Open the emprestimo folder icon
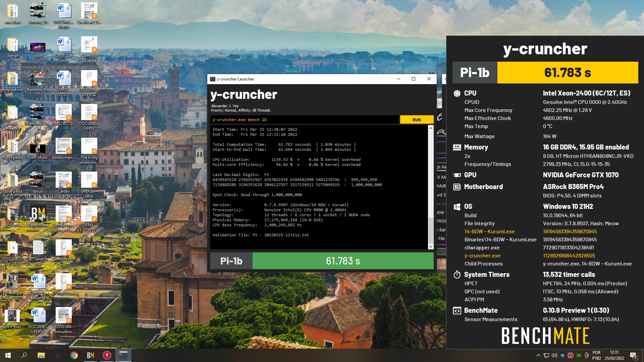644x362 pixels. 12,82
